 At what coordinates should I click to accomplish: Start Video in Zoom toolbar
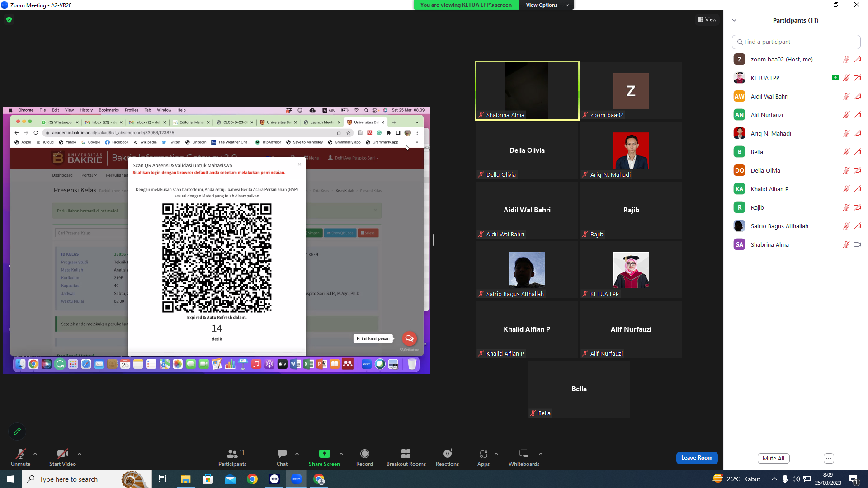click(x=62, y=457)
